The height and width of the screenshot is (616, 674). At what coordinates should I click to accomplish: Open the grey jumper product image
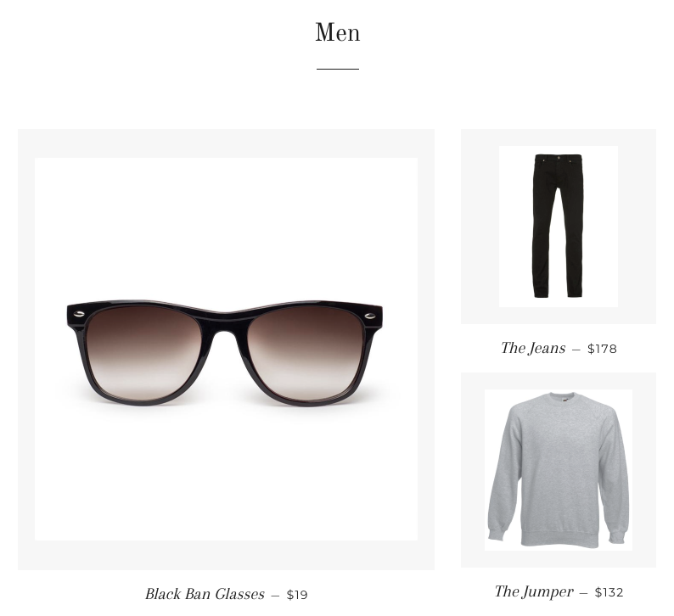(x=559, y=470)
